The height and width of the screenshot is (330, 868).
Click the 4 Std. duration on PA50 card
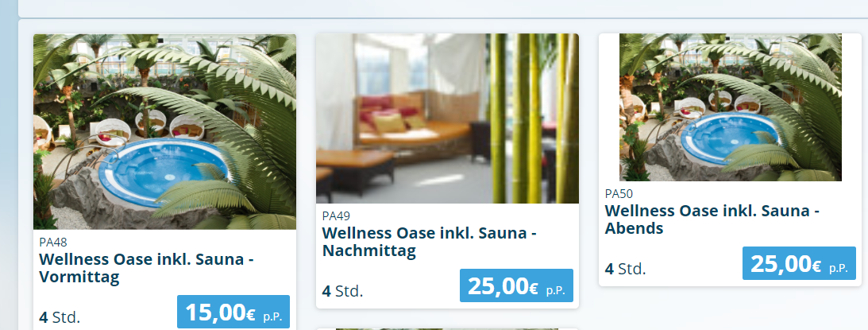(x=626, y=269)
